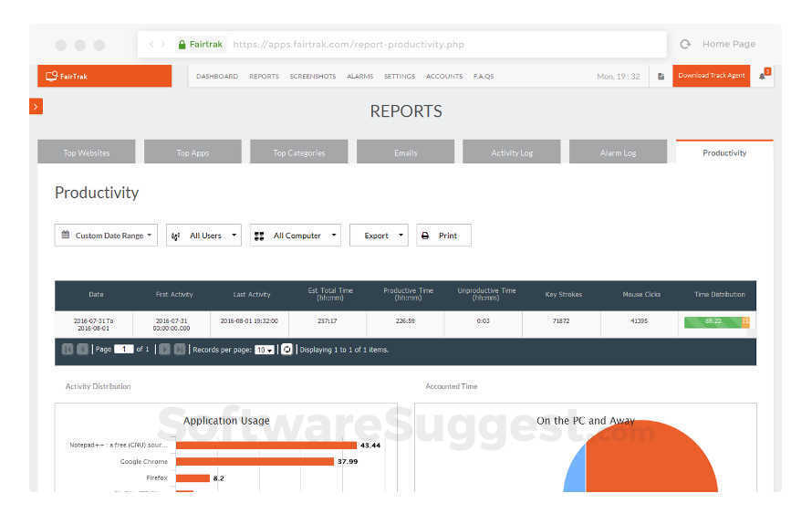Open All Computer dropdown
Image resolution: width=812 pixels, height=514 pixels.
click(296, 236)
